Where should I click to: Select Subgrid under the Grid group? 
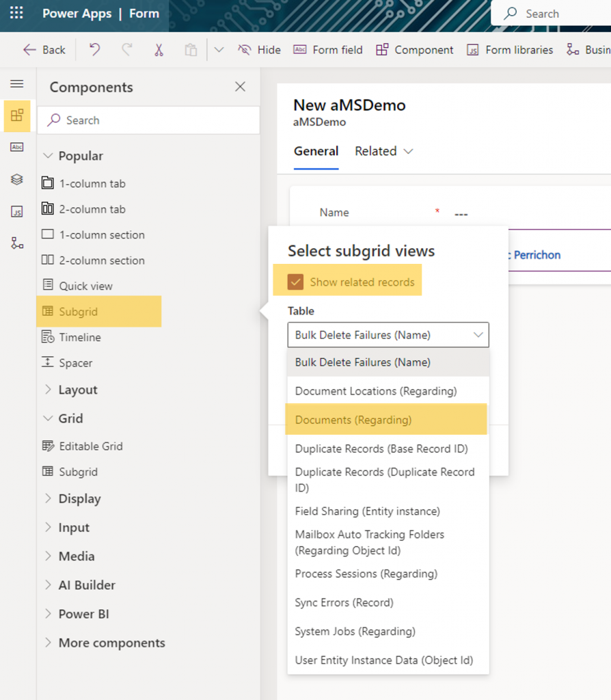click(70, 472)
